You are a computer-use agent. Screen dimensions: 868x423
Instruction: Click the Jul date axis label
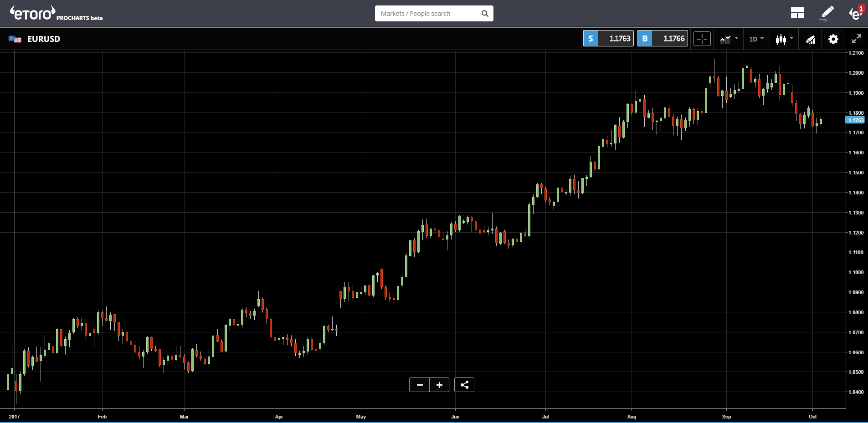click(545, 417)
